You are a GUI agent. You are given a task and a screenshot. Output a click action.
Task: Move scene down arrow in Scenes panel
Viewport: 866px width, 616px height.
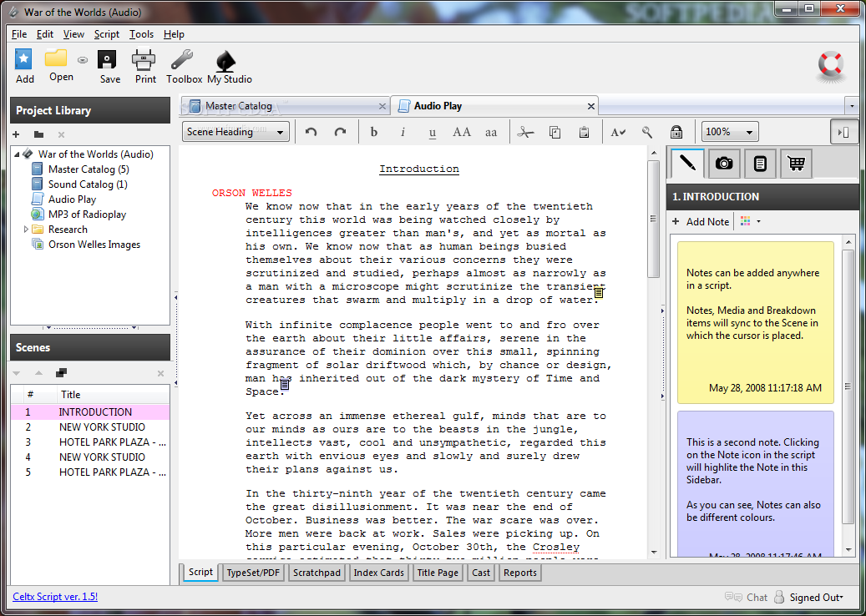16,373
